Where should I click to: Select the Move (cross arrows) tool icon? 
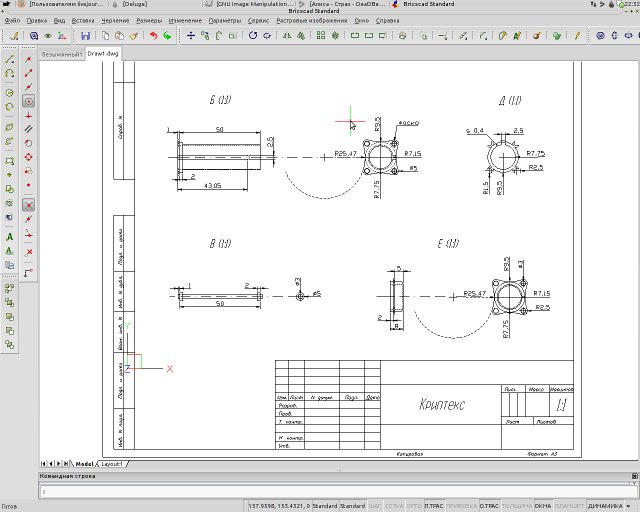[x=191, y=36]
